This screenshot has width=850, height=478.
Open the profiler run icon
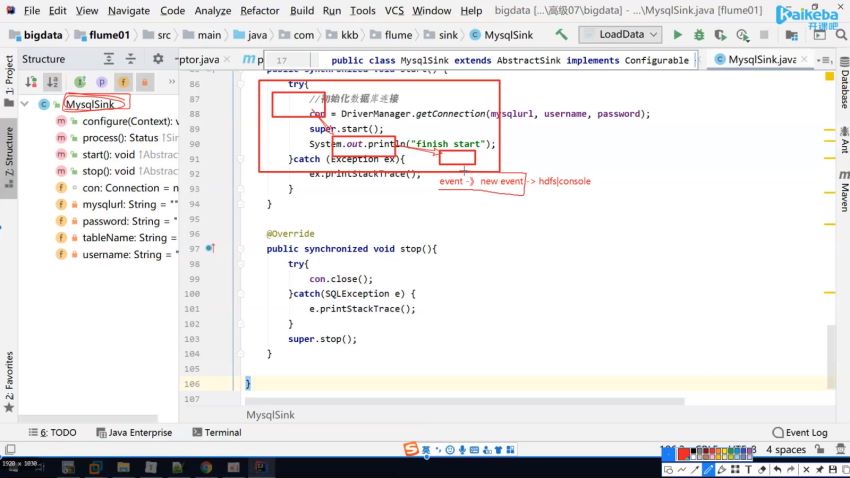click(x=742, y=35)
